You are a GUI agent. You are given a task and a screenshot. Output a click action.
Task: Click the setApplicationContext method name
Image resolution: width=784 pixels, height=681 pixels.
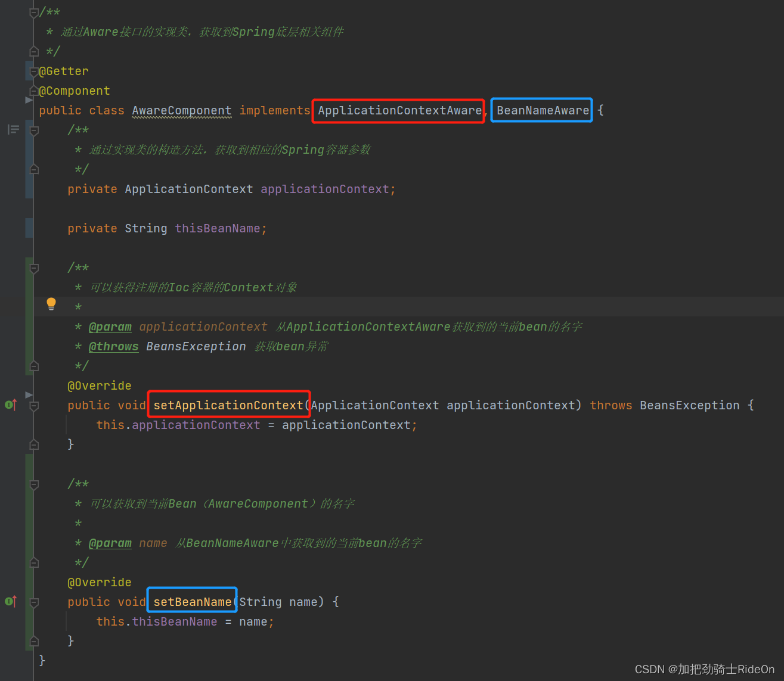228,406
